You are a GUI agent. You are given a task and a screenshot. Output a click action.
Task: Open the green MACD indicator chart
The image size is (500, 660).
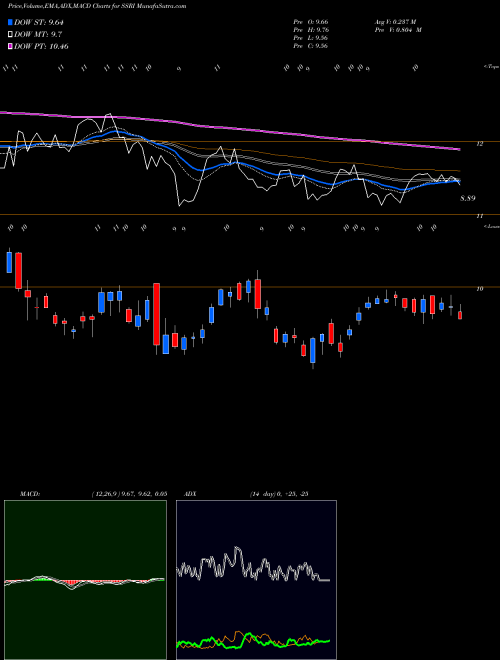pyautogui.click(x=85, y=580)
